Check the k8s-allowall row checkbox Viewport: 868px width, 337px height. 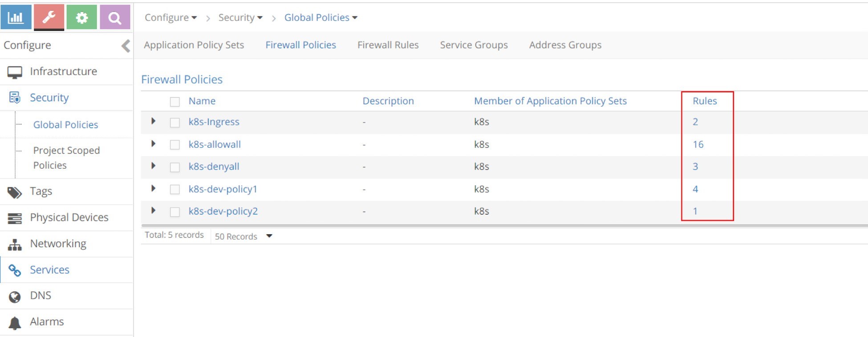pos(175,145)
